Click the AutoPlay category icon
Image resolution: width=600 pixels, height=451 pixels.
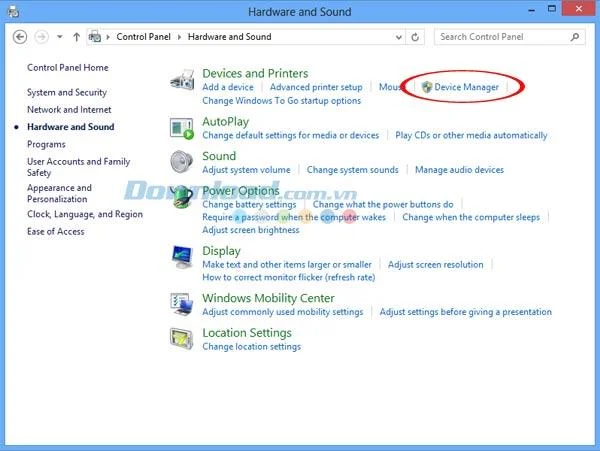click(x=181, y=129)
